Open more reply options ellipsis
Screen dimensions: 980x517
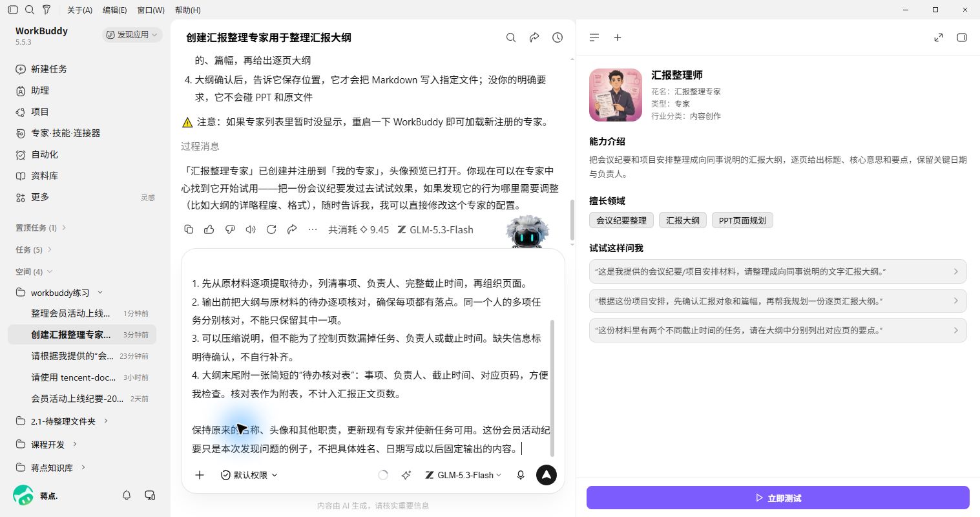coord(313,229)
